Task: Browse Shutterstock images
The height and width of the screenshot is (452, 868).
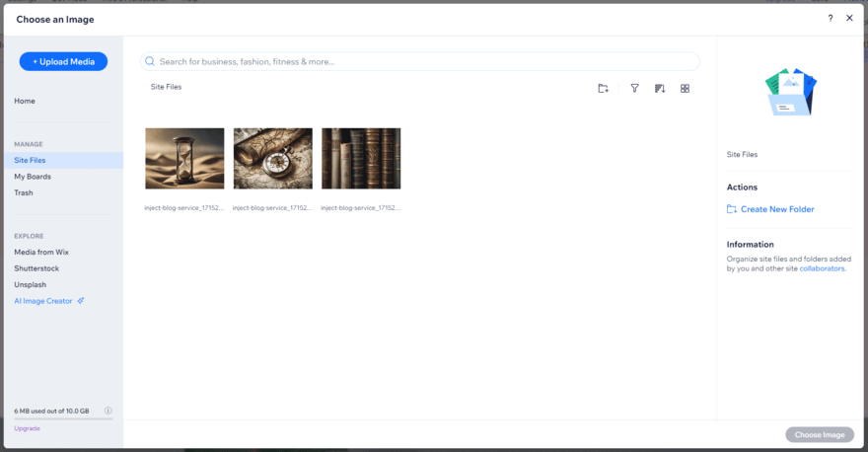Action: click(36, 268)
